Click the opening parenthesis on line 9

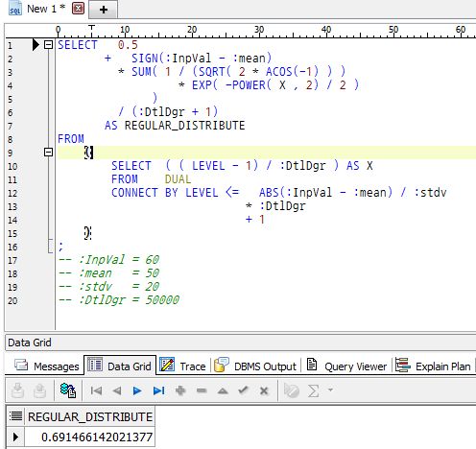coord(87,153)
